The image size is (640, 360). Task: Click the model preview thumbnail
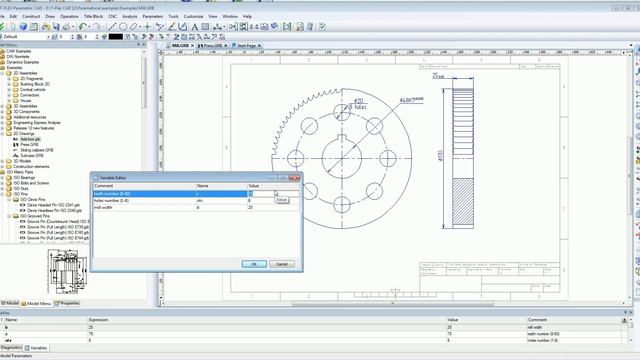pyautogui.click(x=67, y=271)
